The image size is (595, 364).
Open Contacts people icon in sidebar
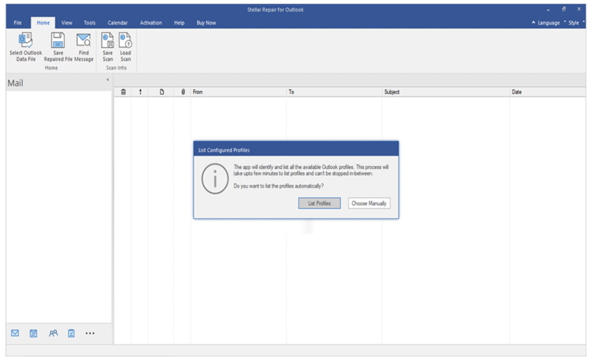(x=53, y=333)
